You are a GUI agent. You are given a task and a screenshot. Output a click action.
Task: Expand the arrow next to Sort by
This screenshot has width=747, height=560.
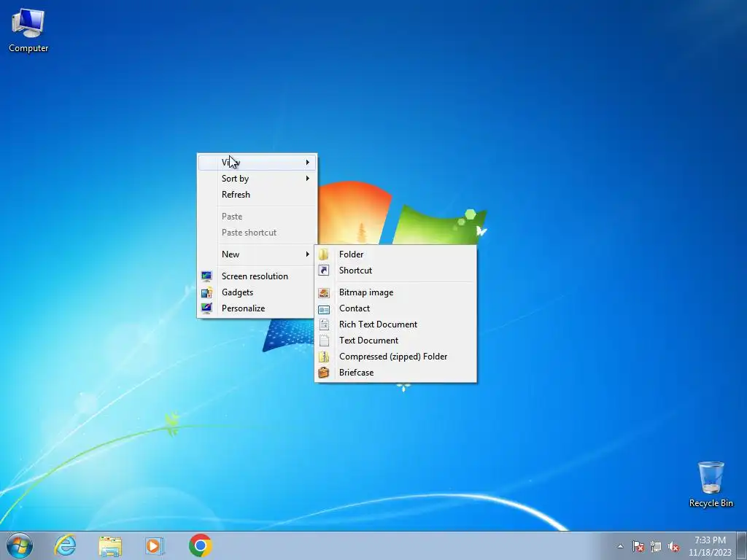(x=308, y=179)
